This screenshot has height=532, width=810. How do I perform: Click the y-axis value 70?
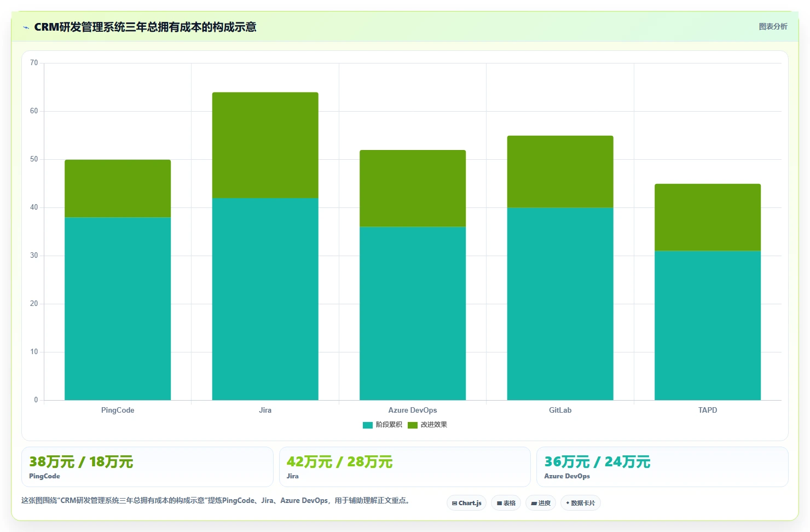coord(34,63)
